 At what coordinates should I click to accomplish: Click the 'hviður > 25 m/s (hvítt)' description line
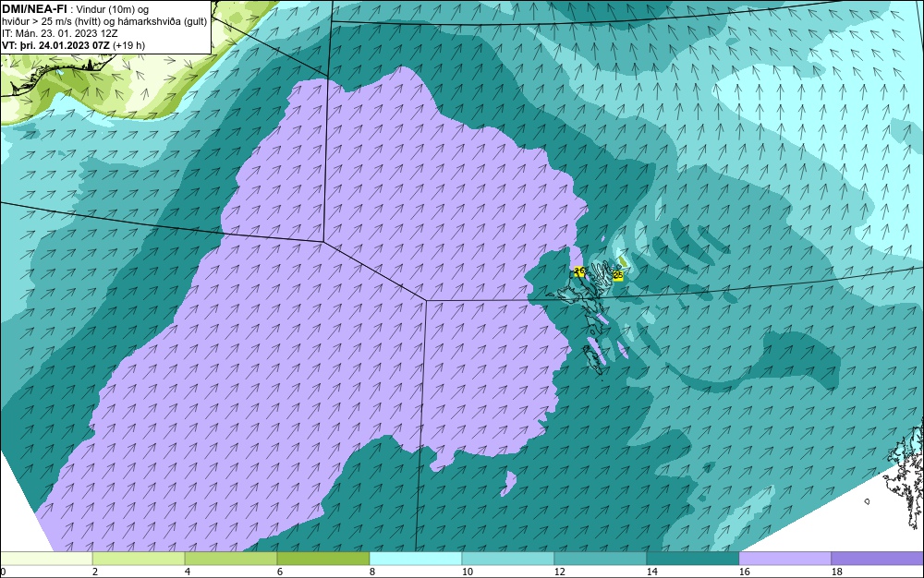(51, 22)
